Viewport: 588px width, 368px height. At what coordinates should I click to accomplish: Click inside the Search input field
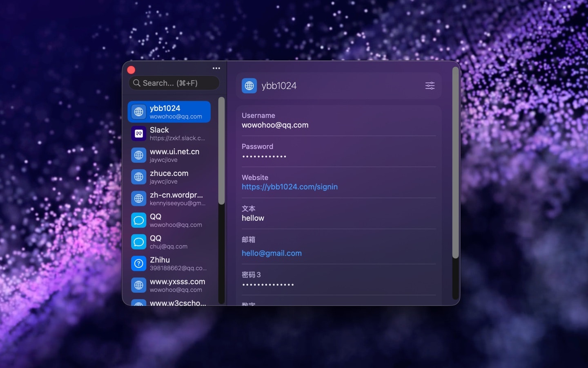tap(174, 83)
